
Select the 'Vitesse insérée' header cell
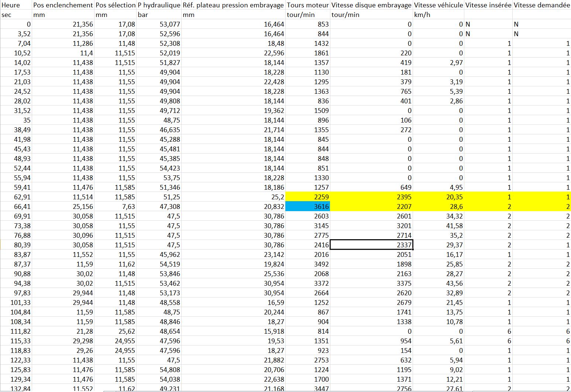489,5
